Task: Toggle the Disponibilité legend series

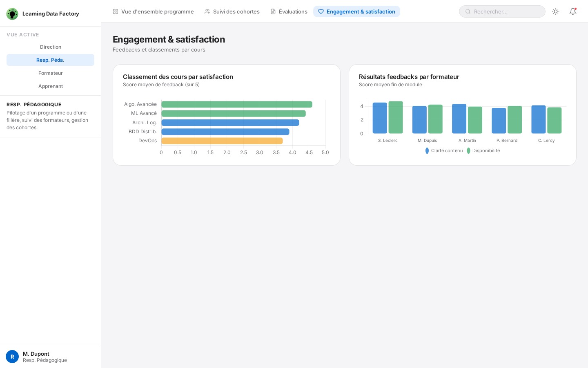Action: click(483, 150)
